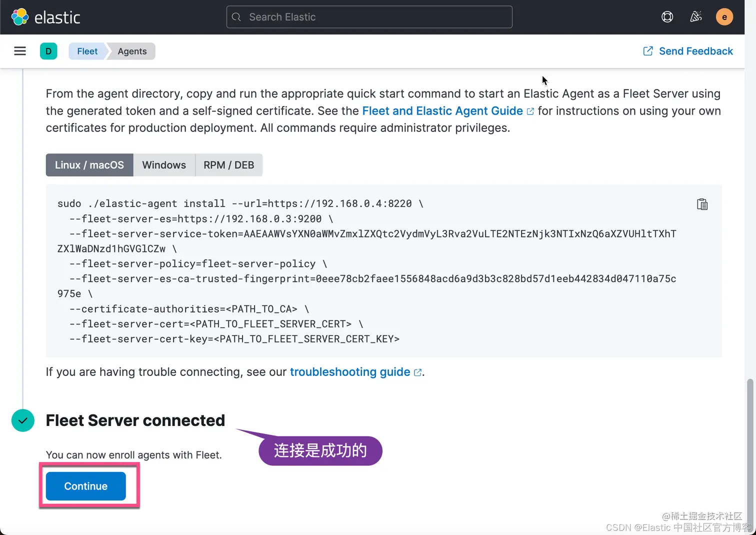
Task: Click the fleet-server-policy command line
Action: (x=198, y=263)
